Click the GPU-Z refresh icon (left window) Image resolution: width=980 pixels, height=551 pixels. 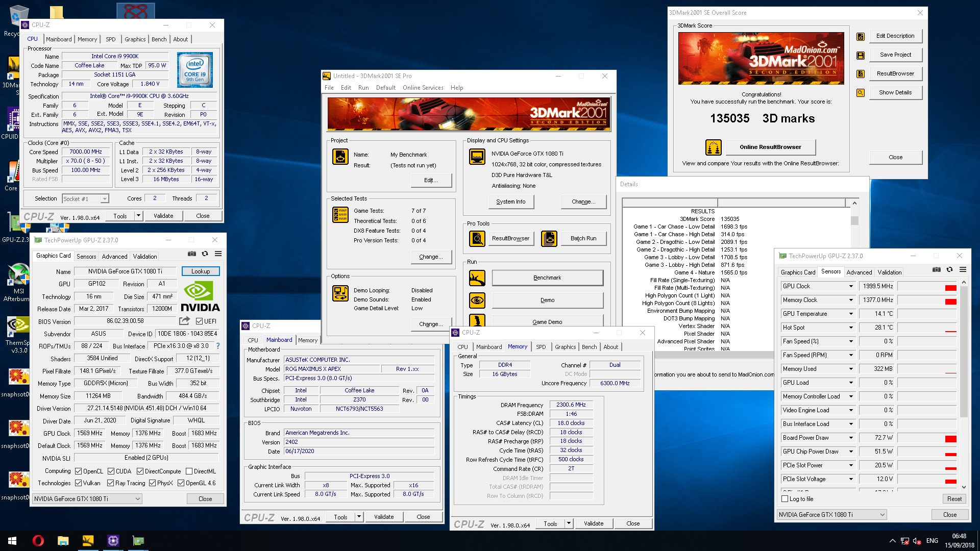(205, 254)
